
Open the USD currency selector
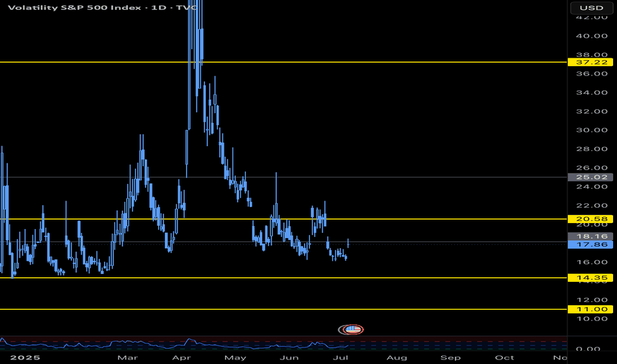point(591,8)
